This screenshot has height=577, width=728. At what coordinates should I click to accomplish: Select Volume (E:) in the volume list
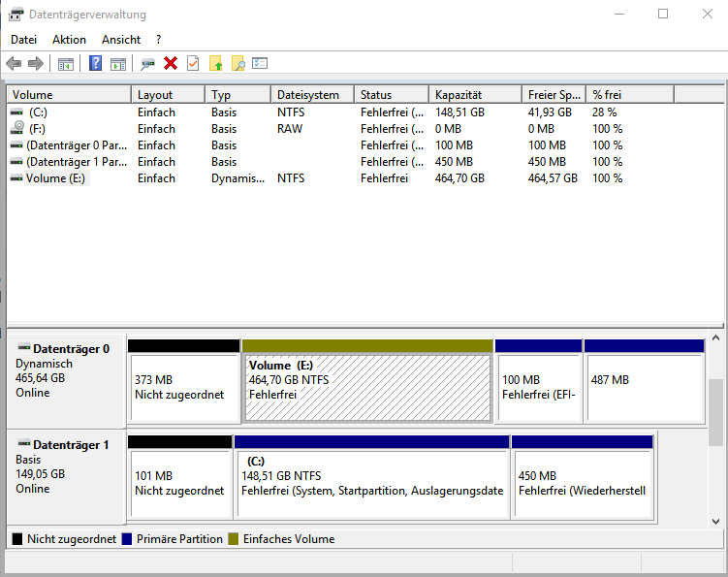(x=55, y=178)
